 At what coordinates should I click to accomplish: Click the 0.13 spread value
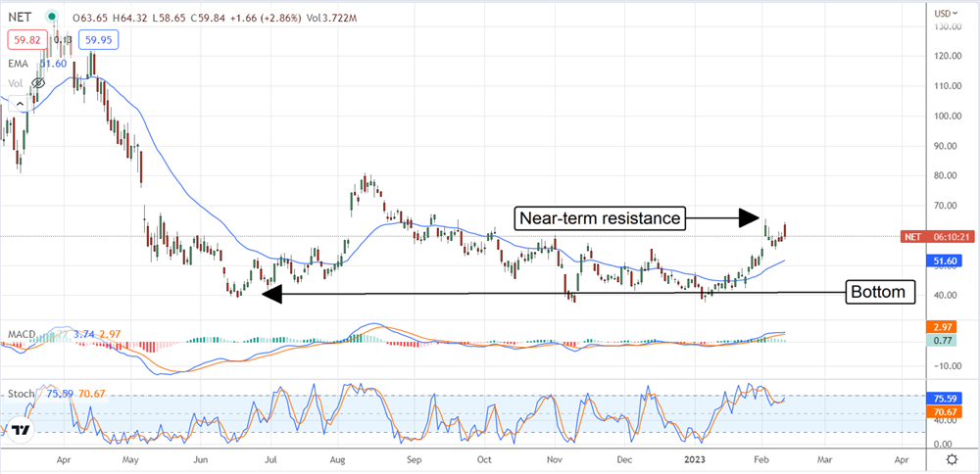63,40
